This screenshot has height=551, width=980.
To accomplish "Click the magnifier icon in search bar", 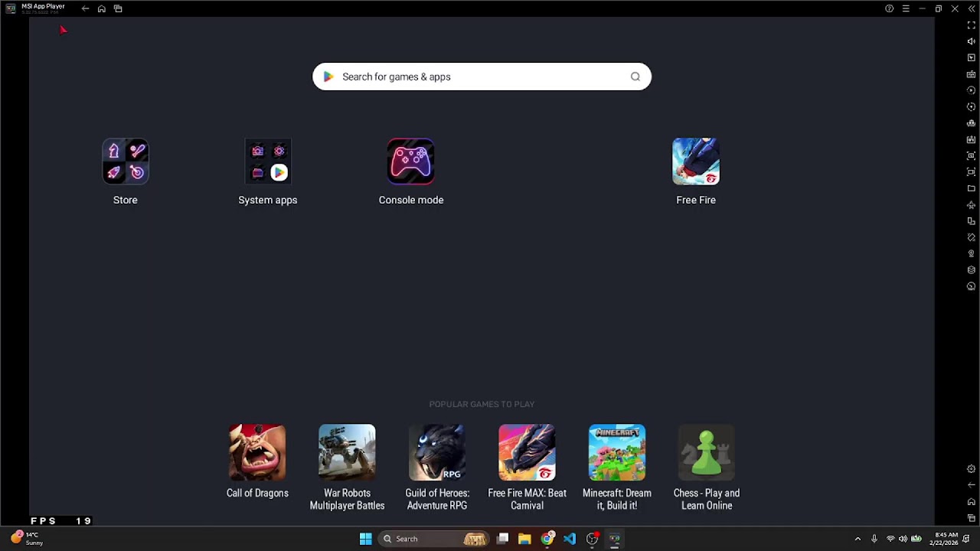I will pos(635,77).
